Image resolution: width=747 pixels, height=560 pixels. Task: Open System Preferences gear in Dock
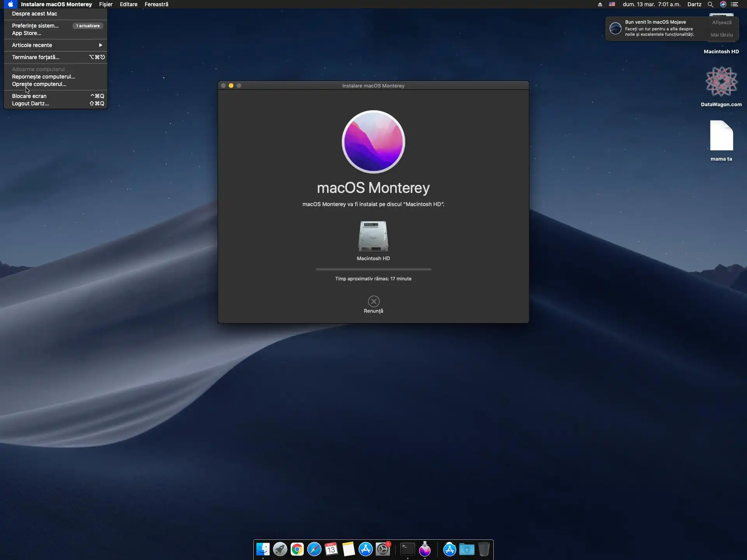pos(383,549)
